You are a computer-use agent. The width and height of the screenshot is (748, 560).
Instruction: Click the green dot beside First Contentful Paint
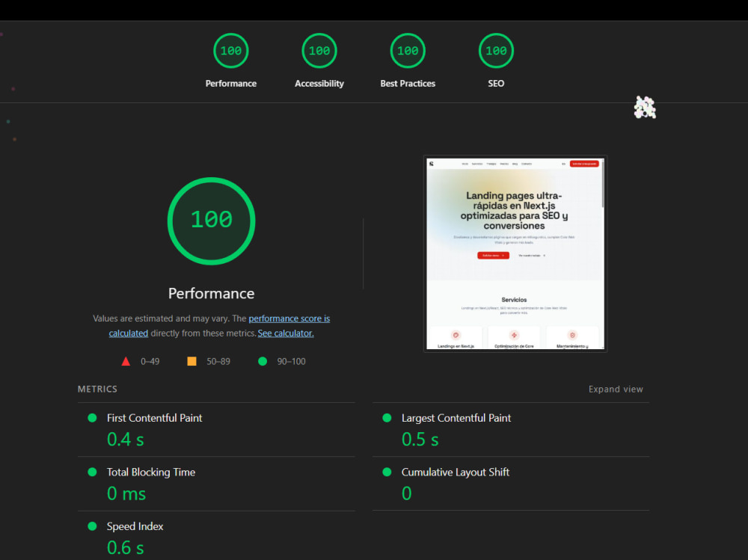tap(93, 418)
